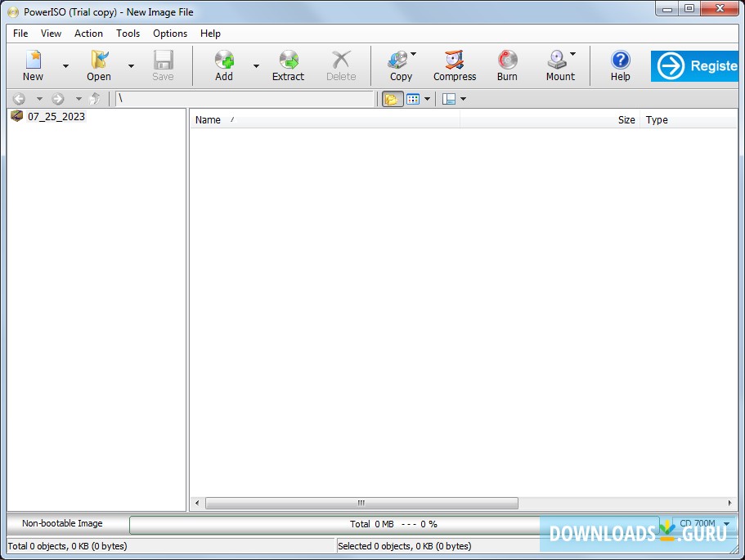Click the Forward navigation arrow icon
This screenshot has height=560, width=745.
[x=58, y=99]
